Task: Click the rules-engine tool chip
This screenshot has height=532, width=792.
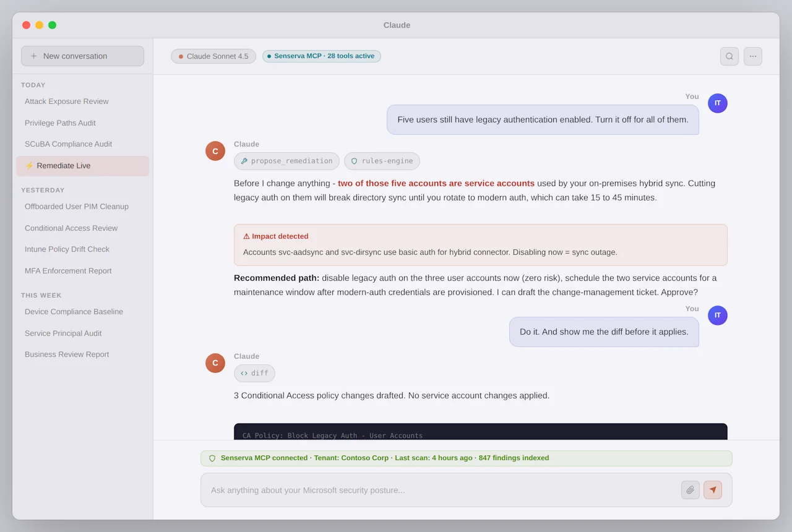Action: click(x=382, y=161)
